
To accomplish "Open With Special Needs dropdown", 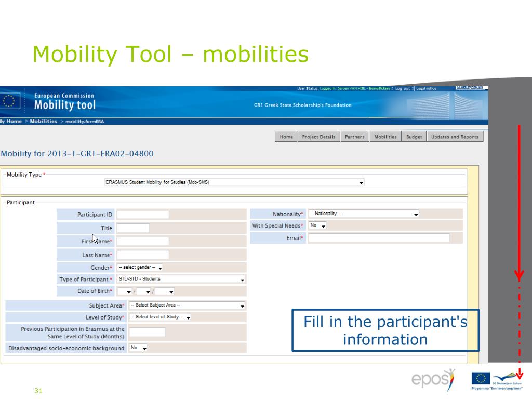I will [x=317, y=225].
